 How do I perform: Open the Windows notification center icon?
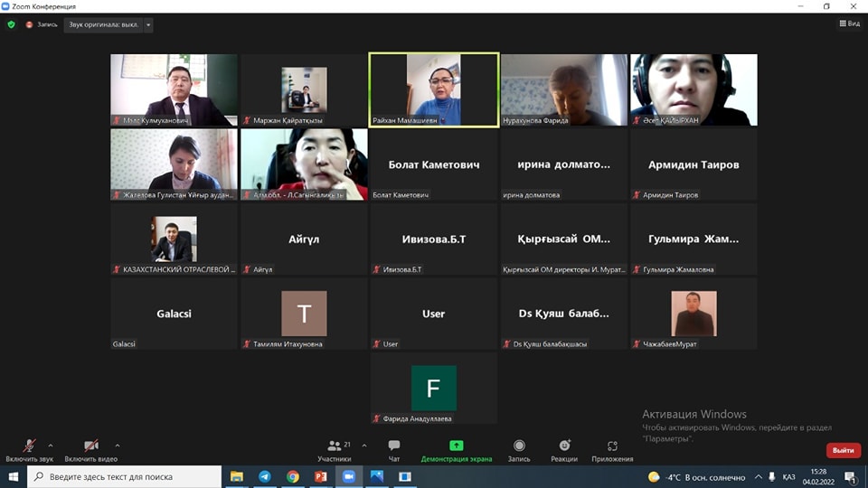click(x=851, y=477)
